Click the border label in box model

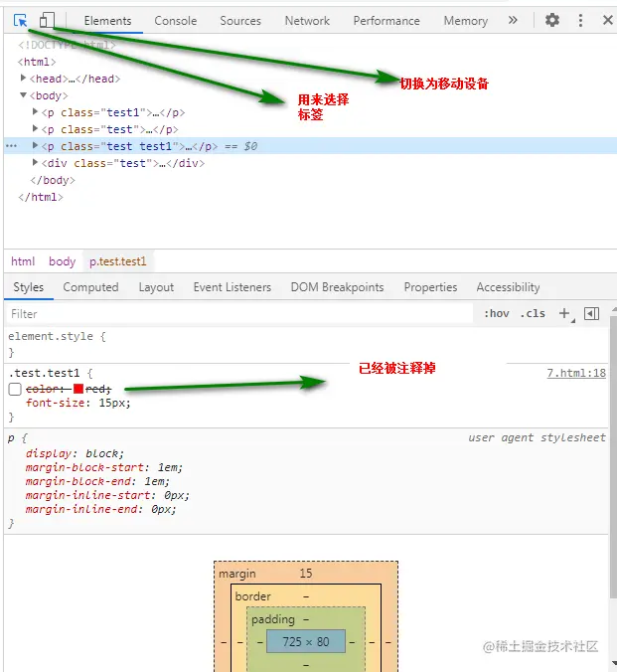[252, 596]
